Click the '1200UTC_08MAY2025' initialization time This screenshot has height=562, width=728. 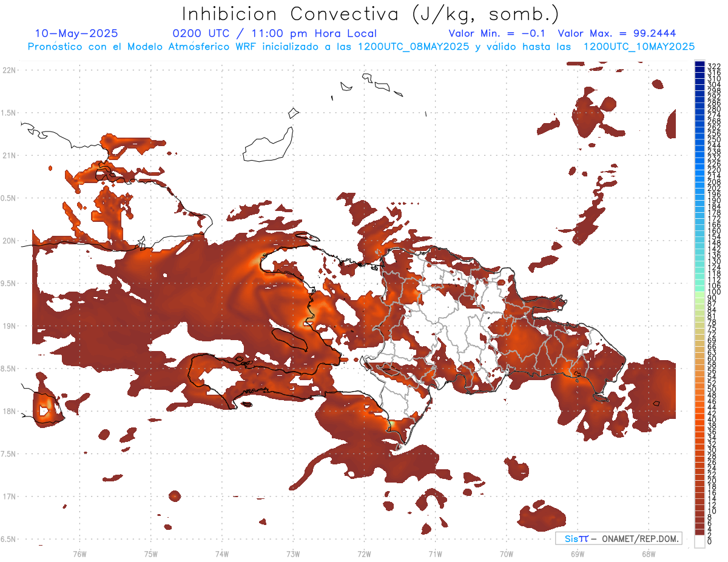pyautogui.click(x=413, y=47)
